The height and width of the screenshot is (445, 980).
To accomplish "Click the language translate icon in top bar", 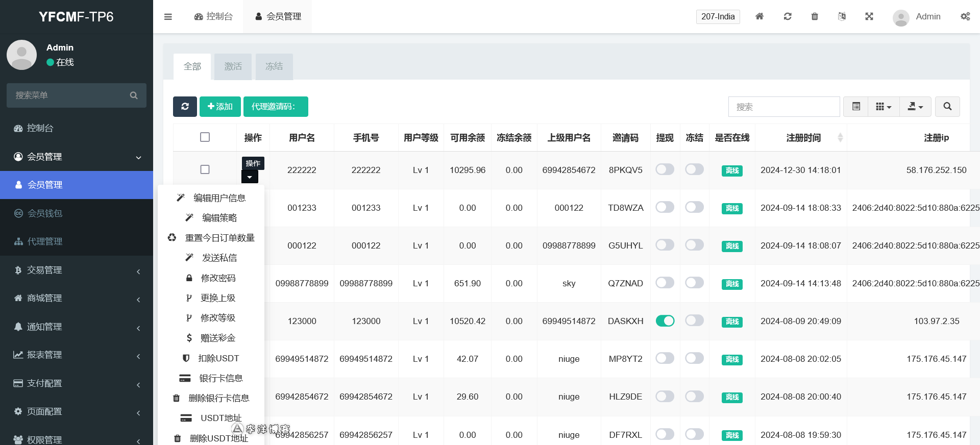I will pos(842,16).
